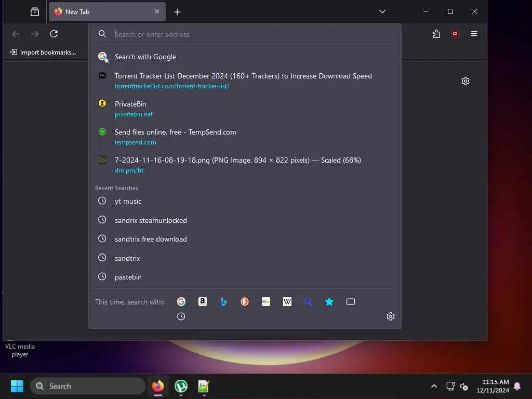Click the torrenttrackerlist.com URL text

pos(171,86)
